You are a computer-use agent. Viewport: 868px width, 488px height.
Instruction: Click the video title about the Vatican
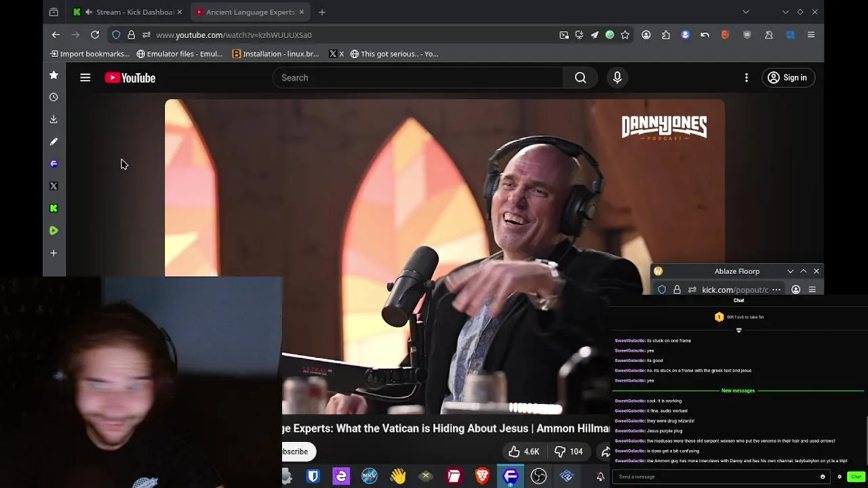[x=446, y=428]
